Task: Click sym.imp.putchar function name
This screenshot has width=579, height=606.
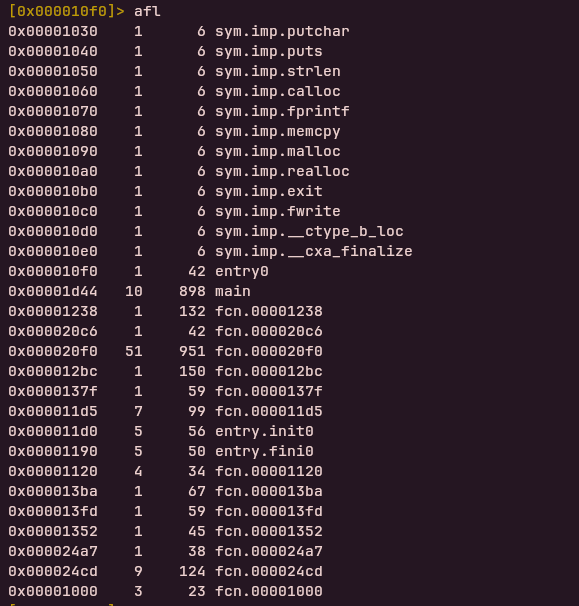Action: click(282, 32)
